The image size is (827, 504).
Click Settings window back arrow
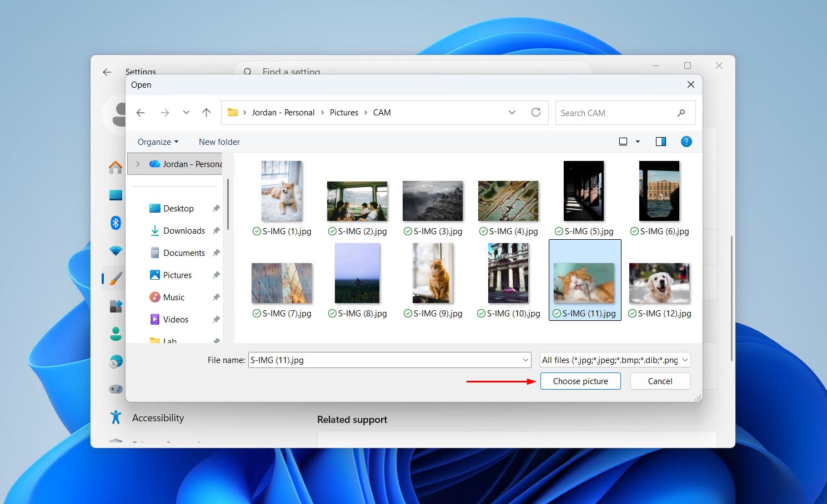[x=107, y=72]
